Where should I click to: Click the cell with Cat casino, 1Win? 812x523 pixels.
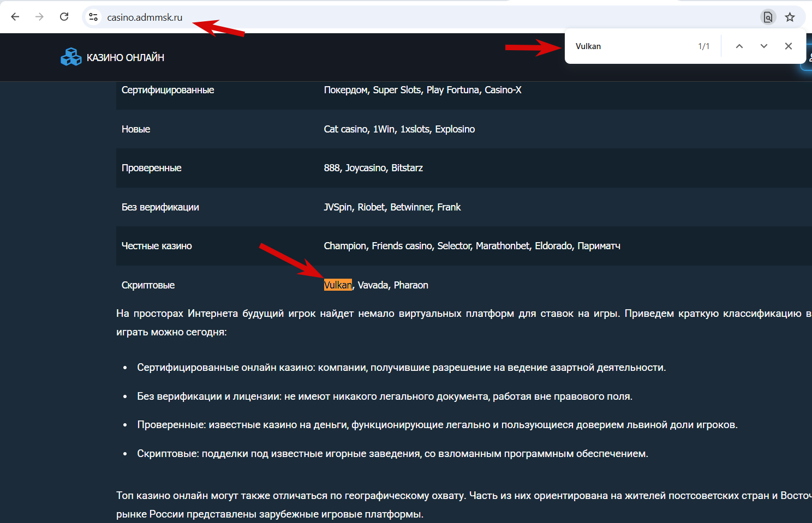tap(399, 129)
